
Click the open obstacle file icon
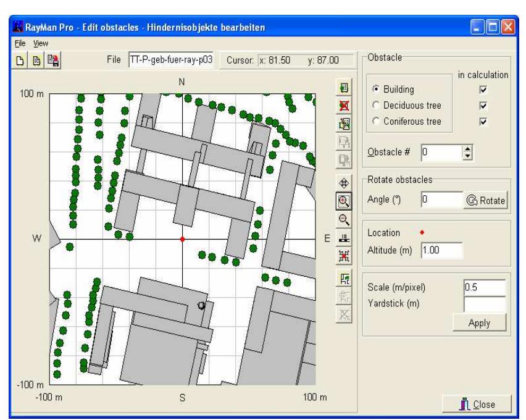(x=36, y=61)
